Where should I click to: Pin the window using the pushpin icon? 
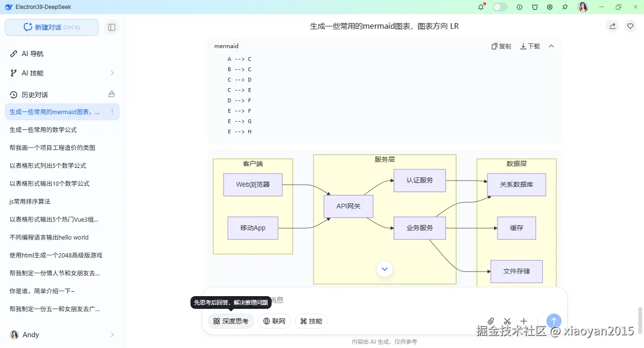(564, 7)
